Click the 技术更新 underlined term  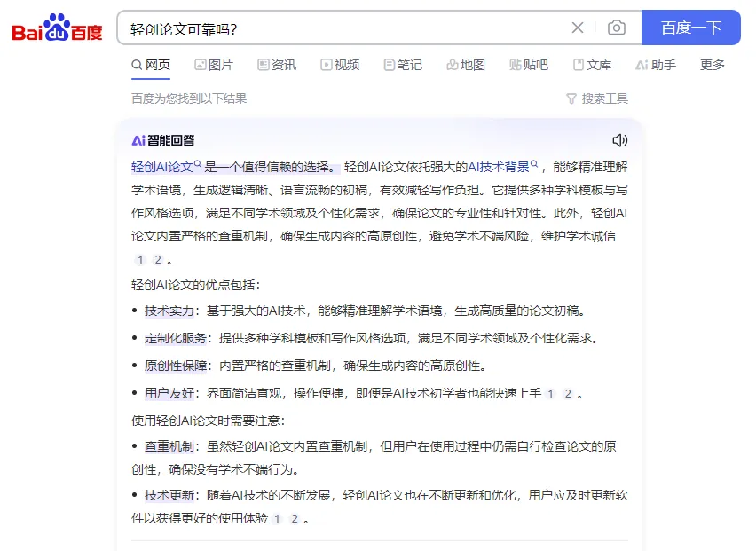click(169, 495)
